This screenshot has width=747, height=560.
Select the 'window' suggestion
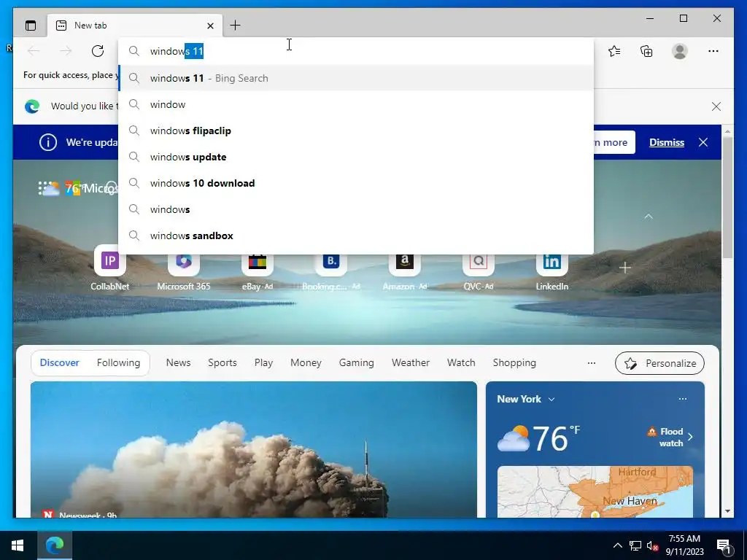(x=356, y=104)
